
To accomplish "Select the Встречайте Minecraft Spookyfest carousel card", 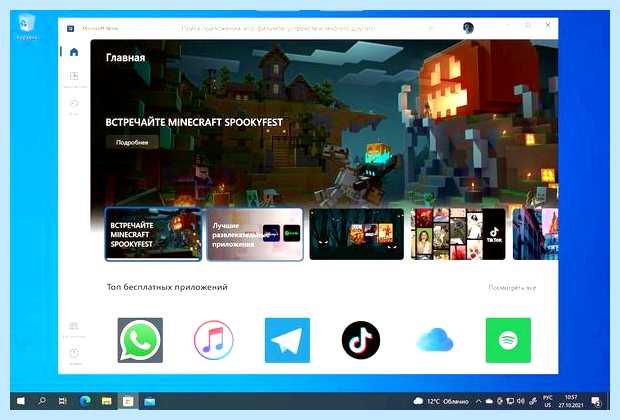I will [x=153, y=235].
